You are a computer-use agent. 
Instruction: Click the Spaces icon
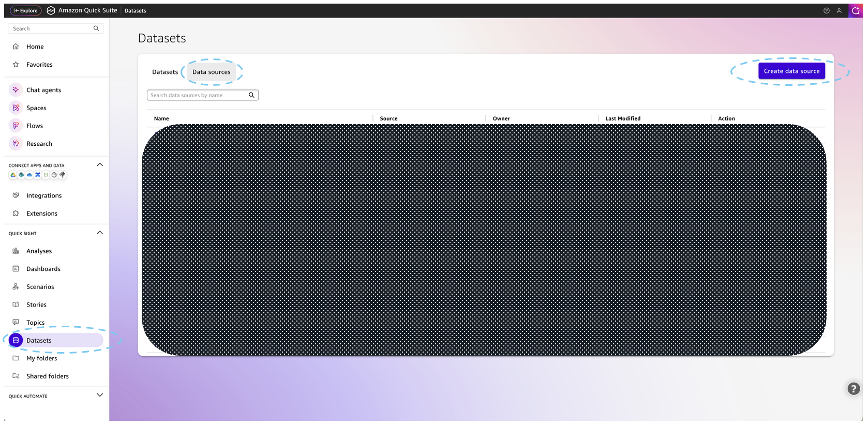point(16,108)
